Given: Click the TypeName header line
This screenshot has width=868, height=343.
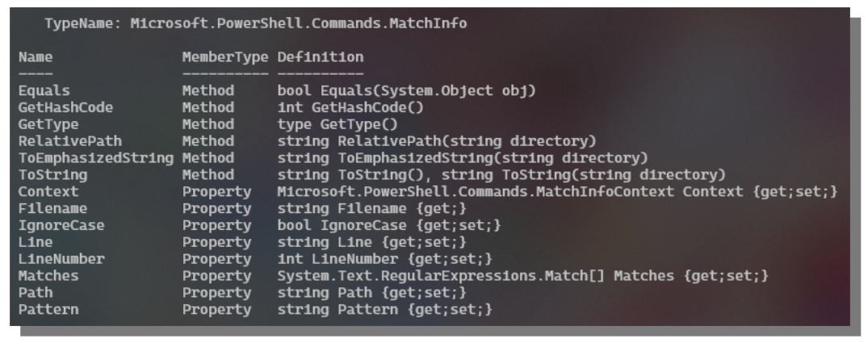Looking at the screenshot, I should pyautogui.click(x=255, y=24).
